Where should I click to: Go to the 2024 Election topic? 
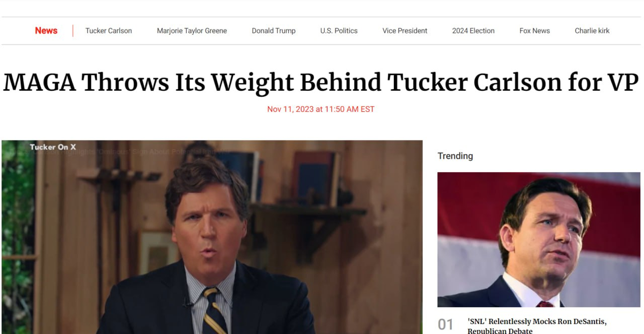coord(473,31)
